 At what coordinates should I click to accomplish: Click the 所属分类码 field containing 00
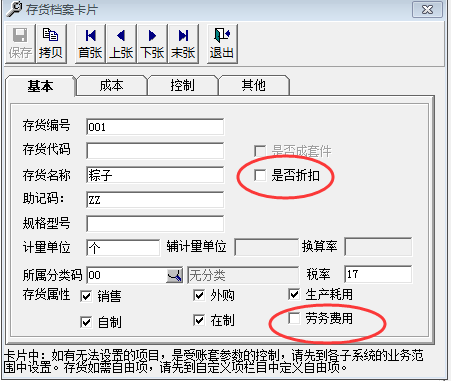pos(127,275)
